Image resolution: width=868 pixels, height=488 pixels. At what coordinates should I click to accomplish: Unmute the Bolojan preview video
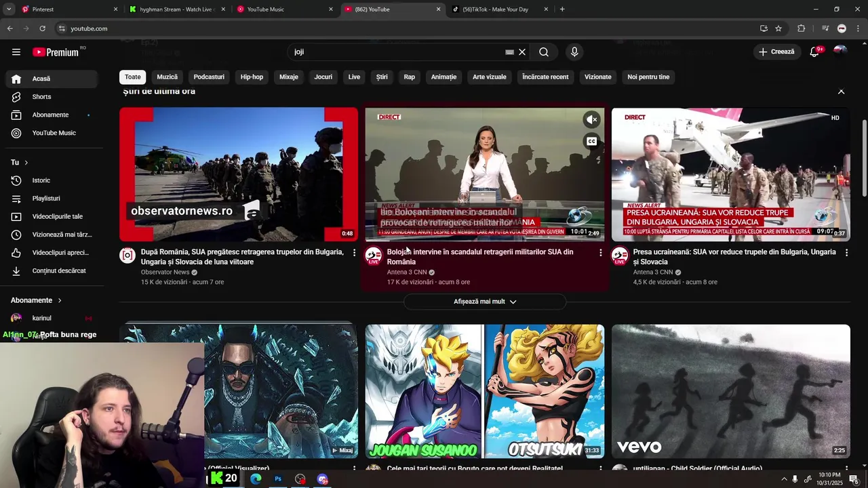[x=592, y=120]
